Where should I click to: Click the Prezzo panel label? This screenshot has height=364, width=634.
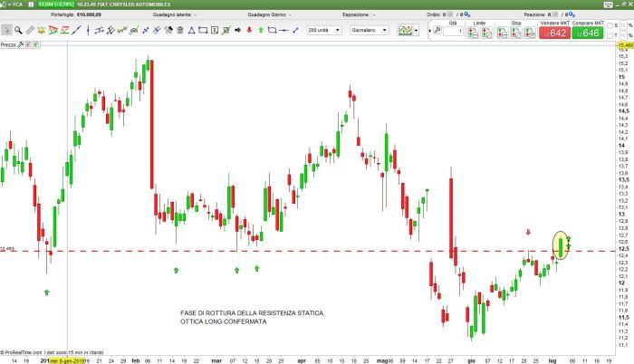[8, 44]
